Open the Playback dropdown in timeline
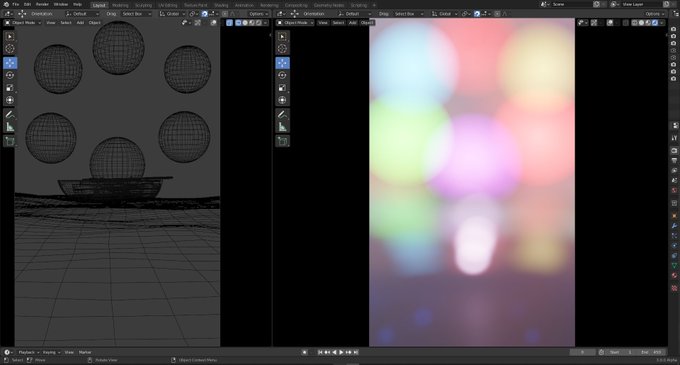 pos(29,352)
